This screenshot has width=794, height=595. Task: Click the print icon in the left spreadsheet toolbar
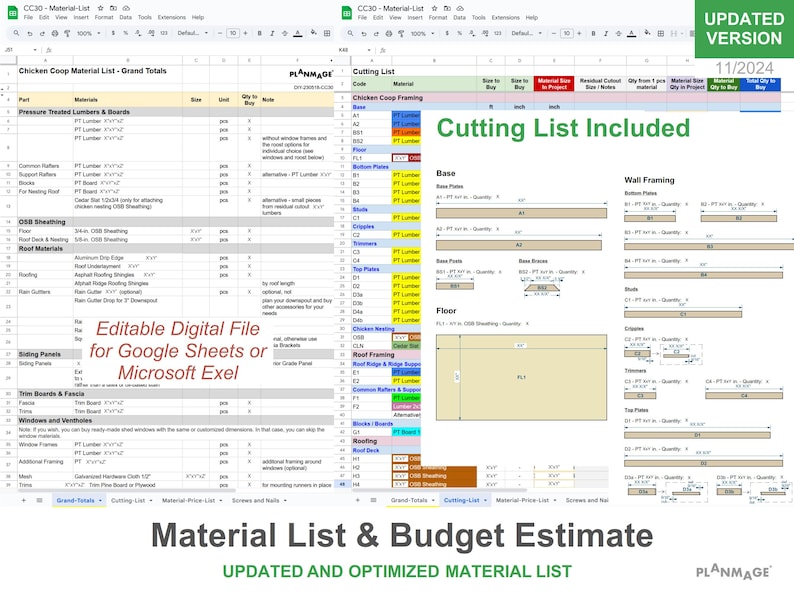tap(55, 33)
